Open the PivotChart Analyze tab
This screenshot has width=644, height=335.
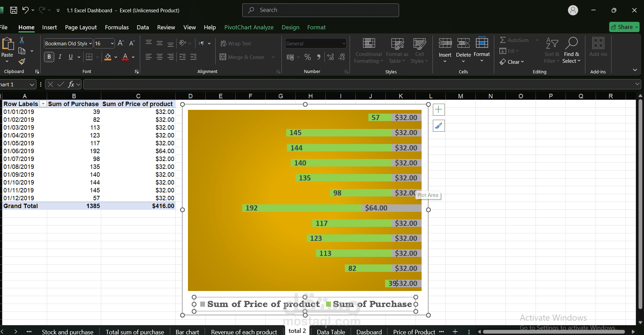249,27
